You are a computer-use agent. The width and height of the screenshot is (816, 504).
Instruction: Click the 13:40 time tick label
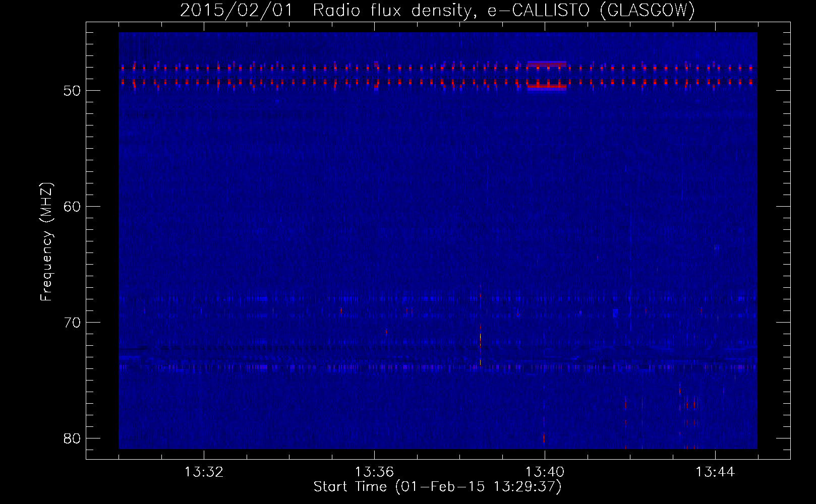click(545, 472)
